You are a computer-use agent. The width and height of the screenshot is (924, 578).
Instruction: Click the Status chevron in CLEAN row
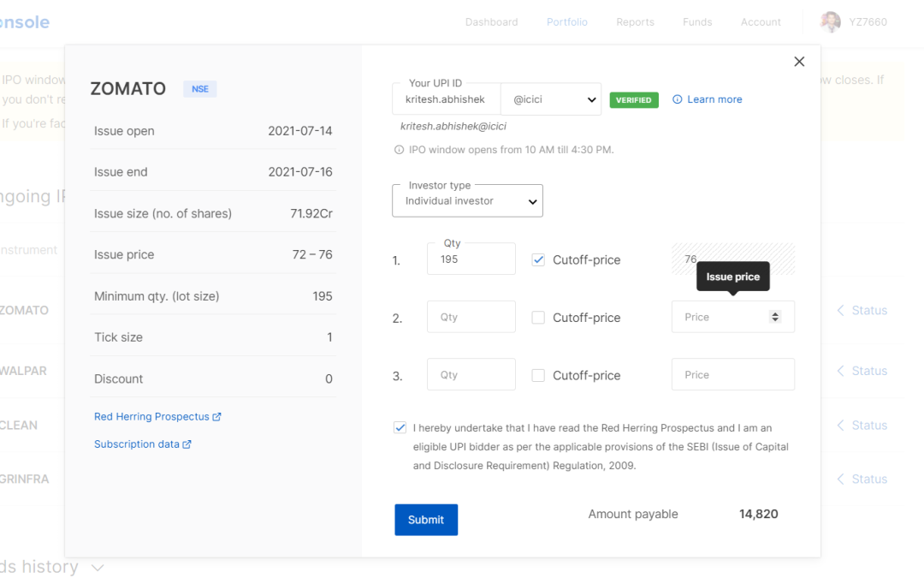click(x=841, y=426)
